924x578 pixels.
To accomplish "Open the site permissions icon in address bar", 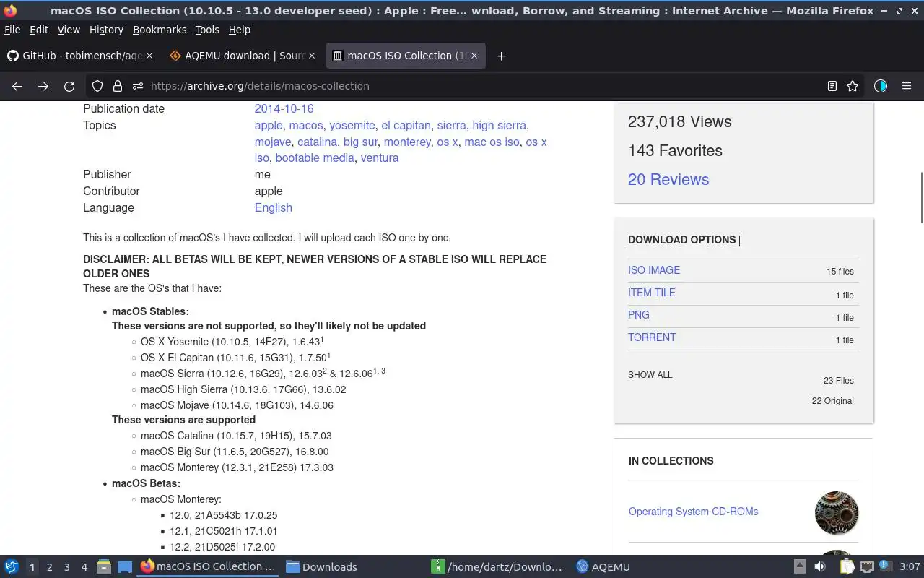I will [x=137, y=86].
